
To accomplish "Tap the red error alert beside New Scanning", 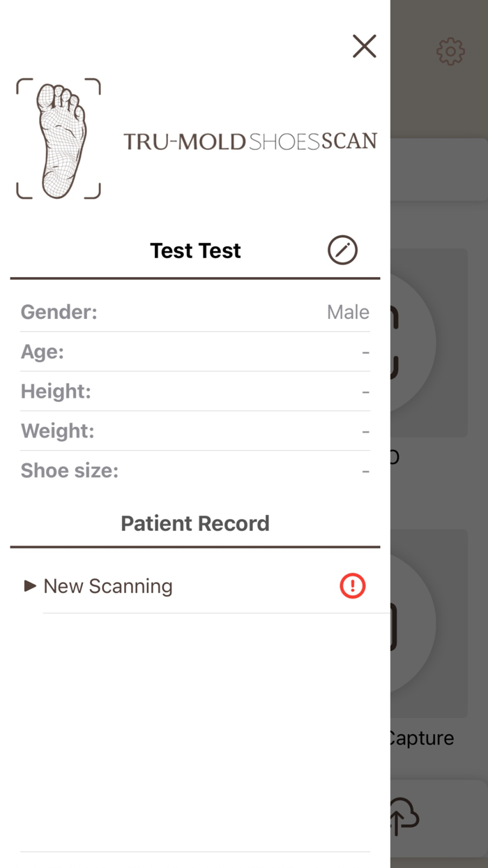I will (x=353, y=585).
